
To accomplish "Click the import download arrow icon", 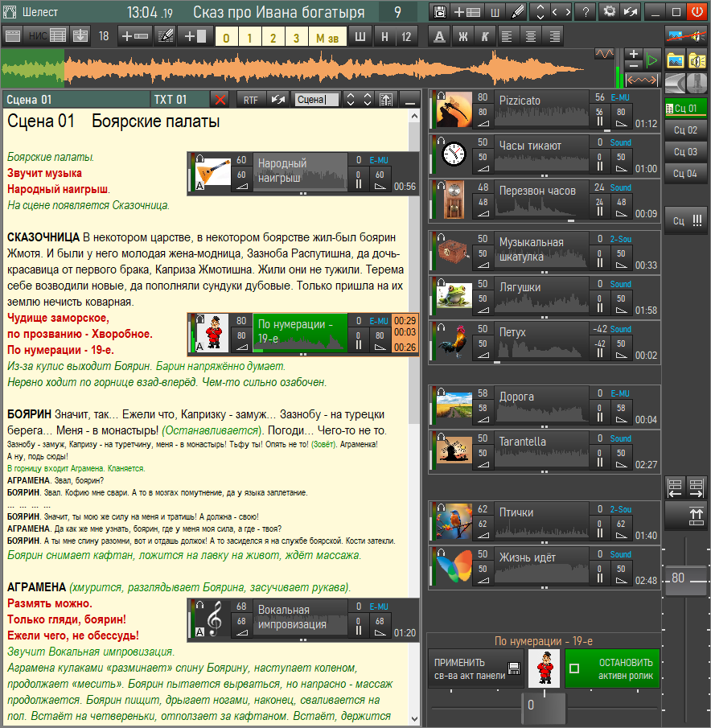I will [x=80, y=35].
